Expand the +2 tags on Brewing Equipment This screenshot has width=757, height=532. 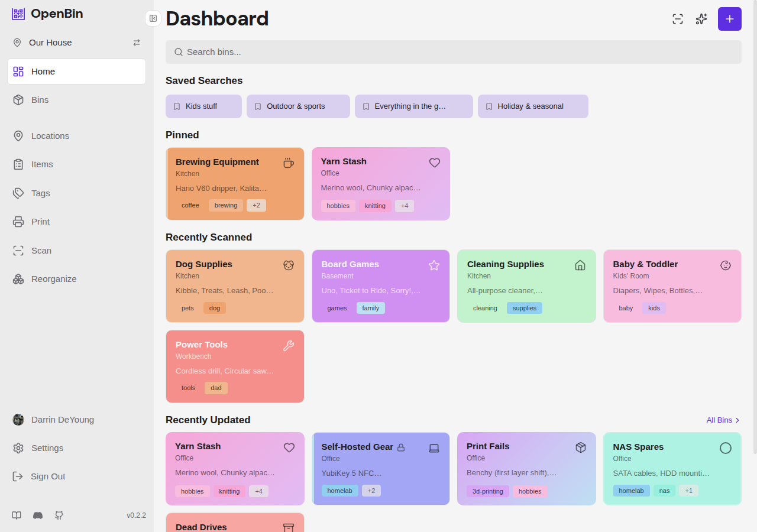[x=256, y=205]
